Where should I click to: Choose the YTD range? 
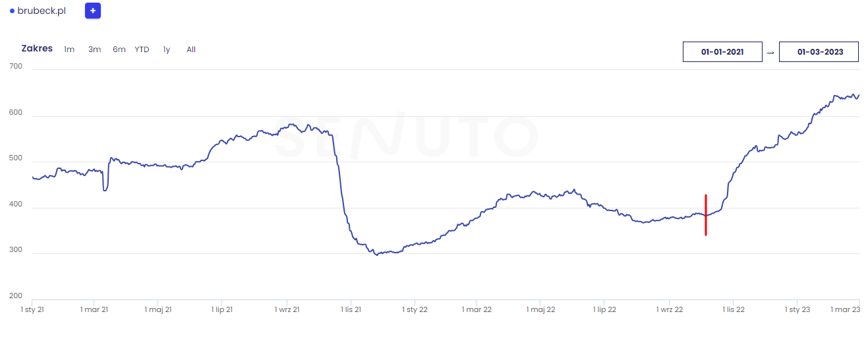142,49
